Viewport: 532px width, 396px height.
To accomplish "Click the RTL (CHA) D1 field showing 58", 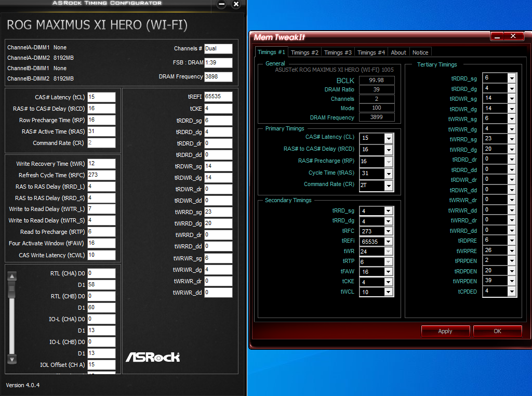I will click(101, 285).
